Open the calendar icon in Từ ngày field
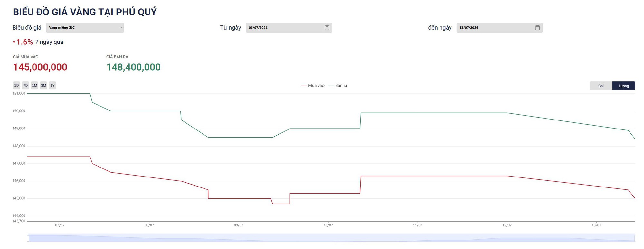The width and height of the screenshot is (644, 249). pos(327,28)
